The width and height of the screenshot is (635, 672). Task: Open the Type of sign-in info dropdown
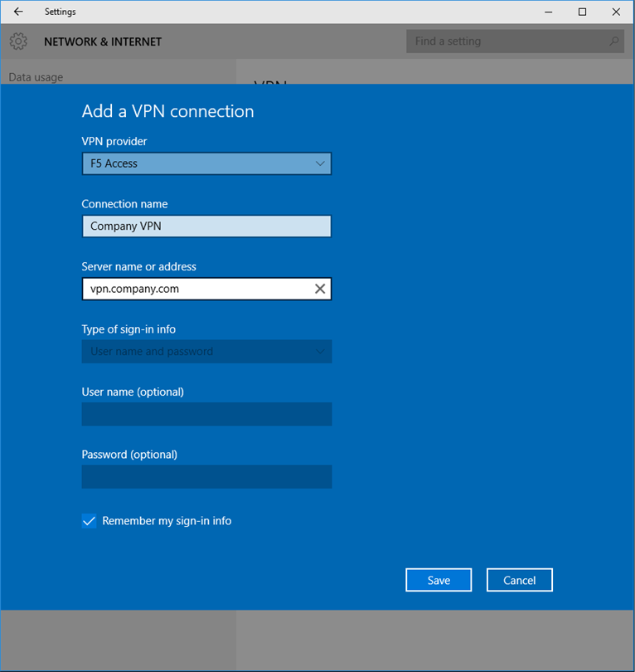pos(206,352)
